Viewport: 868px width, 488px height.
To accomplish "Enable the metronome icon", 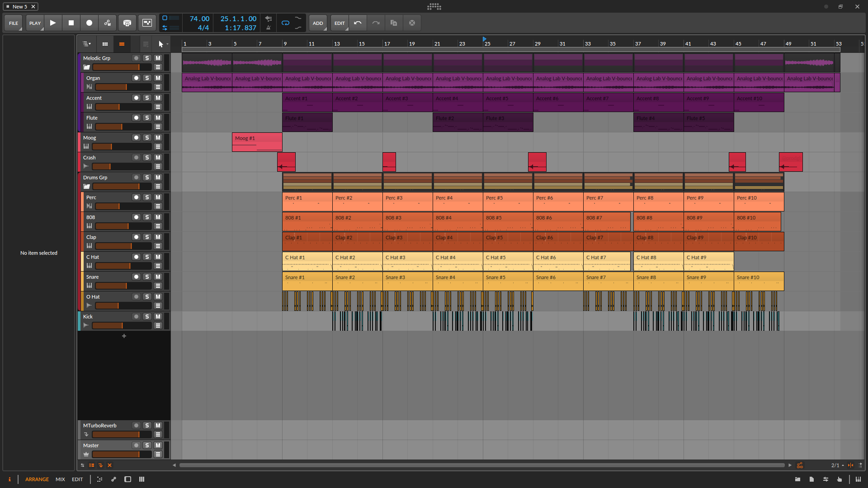I will (269, 28).
